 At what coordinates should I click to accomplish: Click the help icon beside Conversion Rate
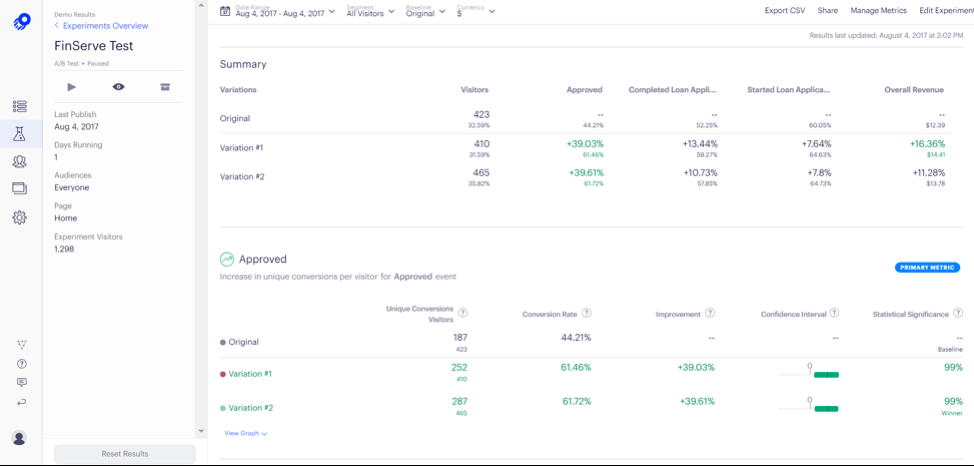click(x=586, y=313)
